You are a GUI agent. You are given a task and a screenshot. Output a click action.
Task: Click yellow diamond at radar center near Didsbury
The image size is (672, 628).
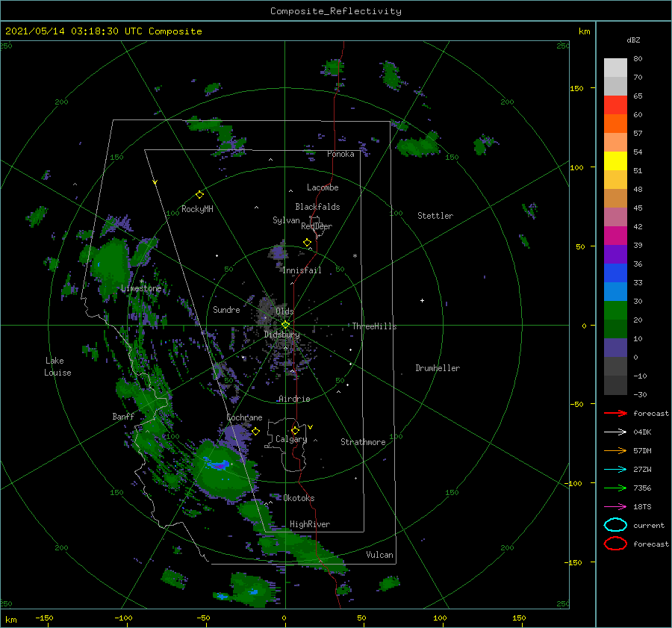pyautogui.click(x=285, y=325)
